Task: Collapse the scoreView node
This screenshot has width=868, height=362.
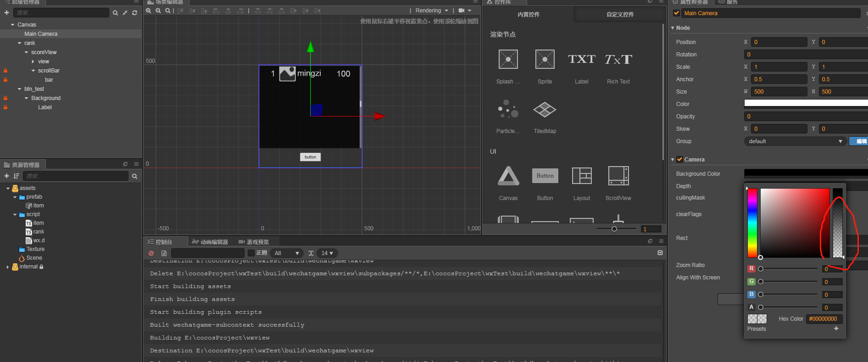Action: coord(26,52)
